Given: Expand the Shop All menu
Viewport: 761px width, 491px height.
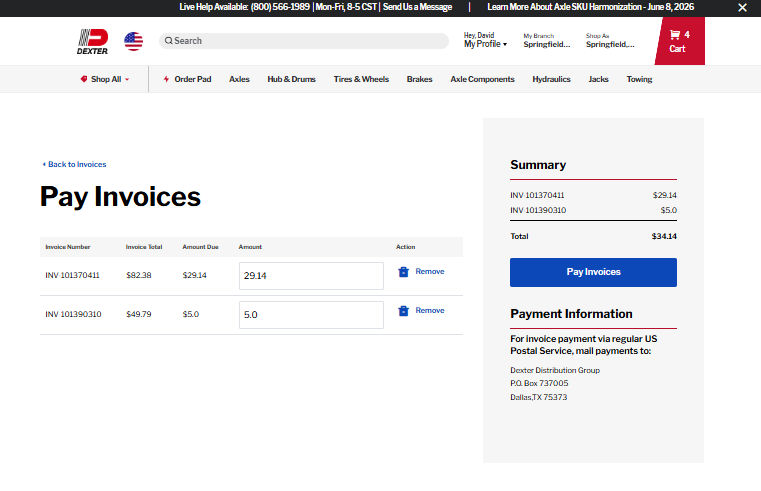Looking at the screenshot, I should pyautogui.click(x=106, y=79).
